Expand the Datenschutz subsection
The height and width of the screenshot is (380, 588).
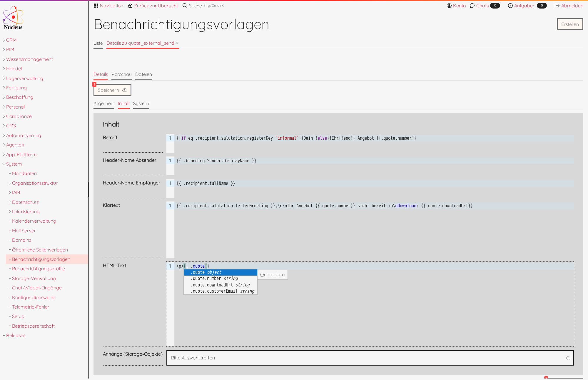(10, 202)
